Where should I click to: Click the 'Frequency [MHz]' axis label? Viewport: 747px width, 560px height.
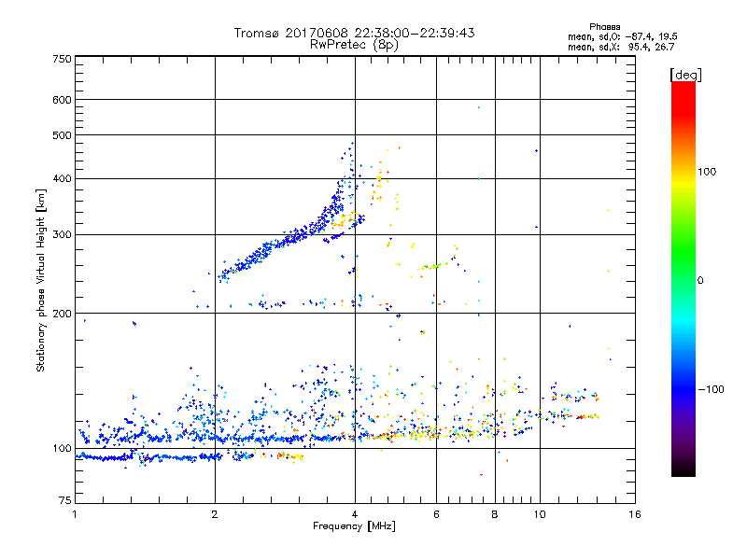(x=354, y=526)
